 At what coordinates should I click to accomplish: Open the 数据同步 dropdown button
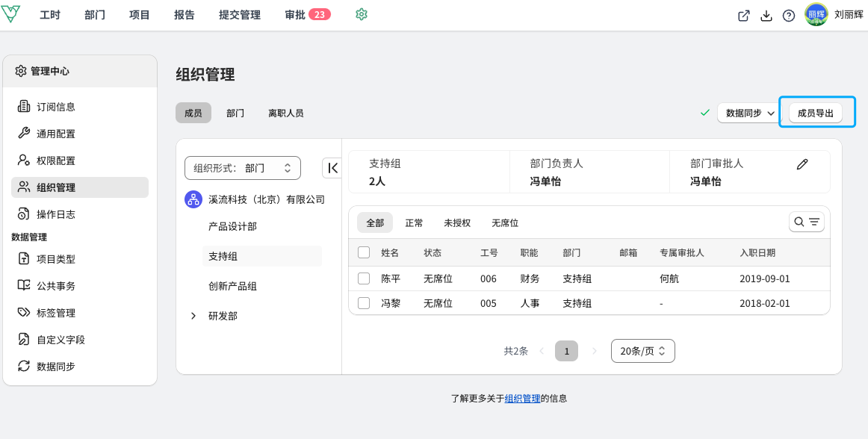[749, 113]
